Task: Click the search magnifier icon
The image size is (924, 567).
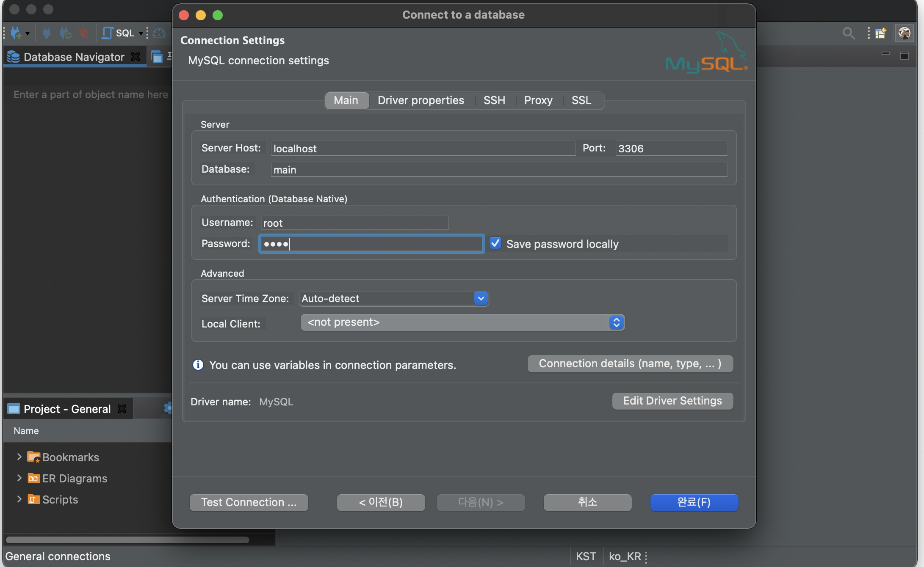Action: (x=848, y=33)
